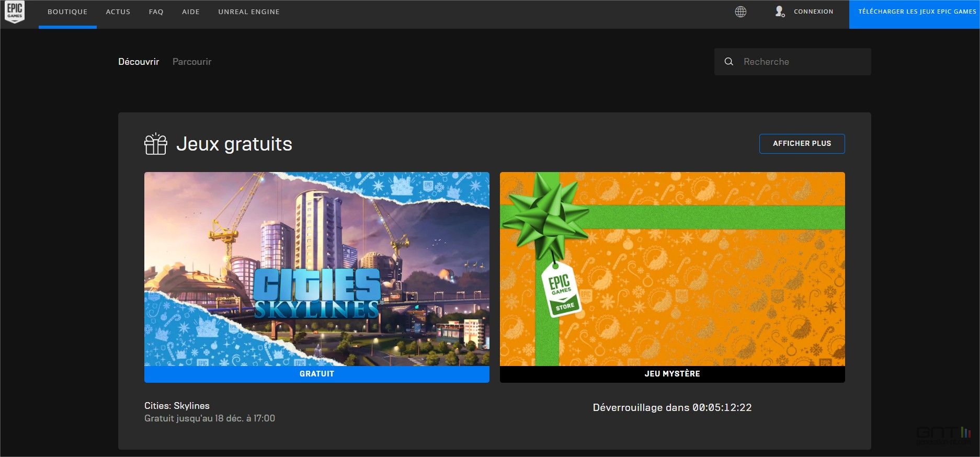The height and width of the screenshot is (457, 980).
Task: Open the BOUTIQUE menu item
Action: coord(67,12)
